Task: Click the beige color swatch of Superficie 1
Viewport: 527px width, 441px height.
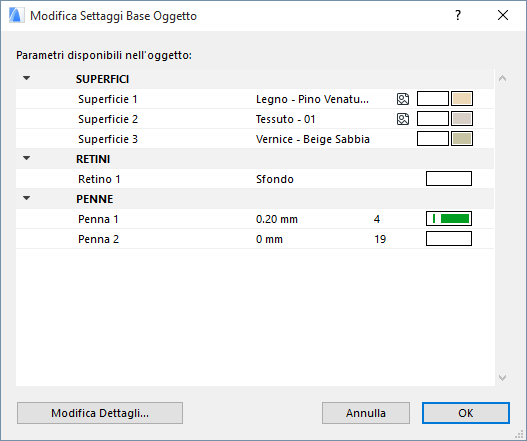Action: click(x=462, y=98)
